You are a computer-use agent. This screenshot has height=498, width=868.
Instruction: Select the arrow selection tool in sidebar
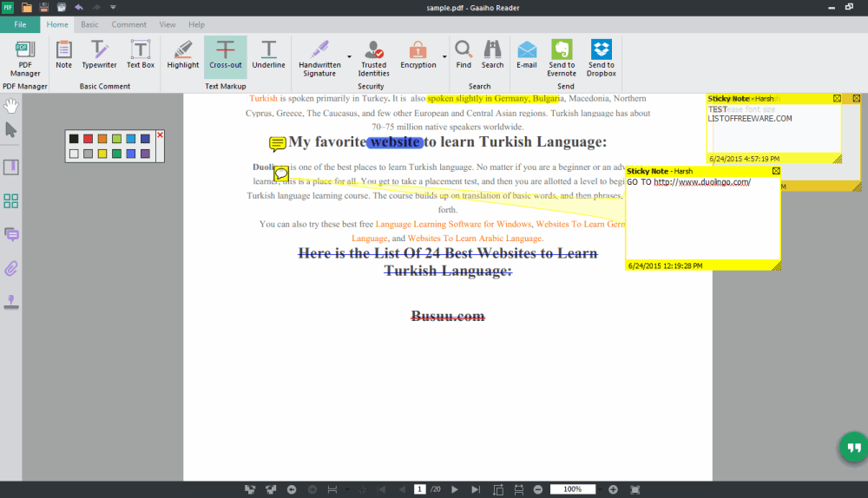point(11,130)
